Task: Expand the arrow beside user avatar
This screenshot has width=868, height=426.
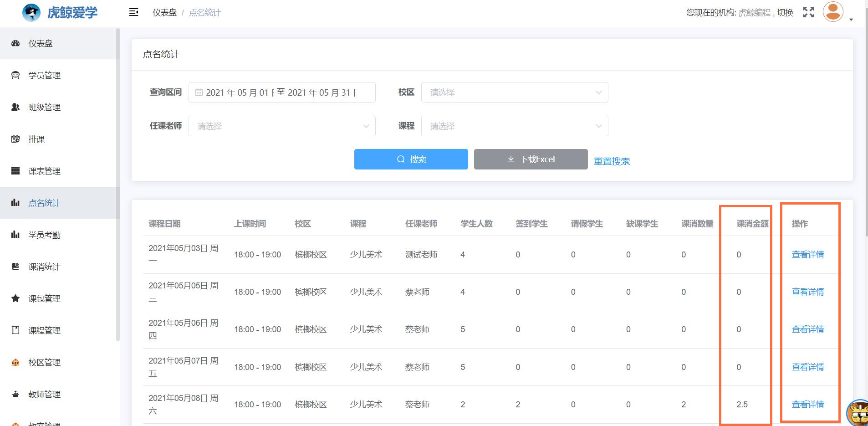Action: tap(851, 20)
